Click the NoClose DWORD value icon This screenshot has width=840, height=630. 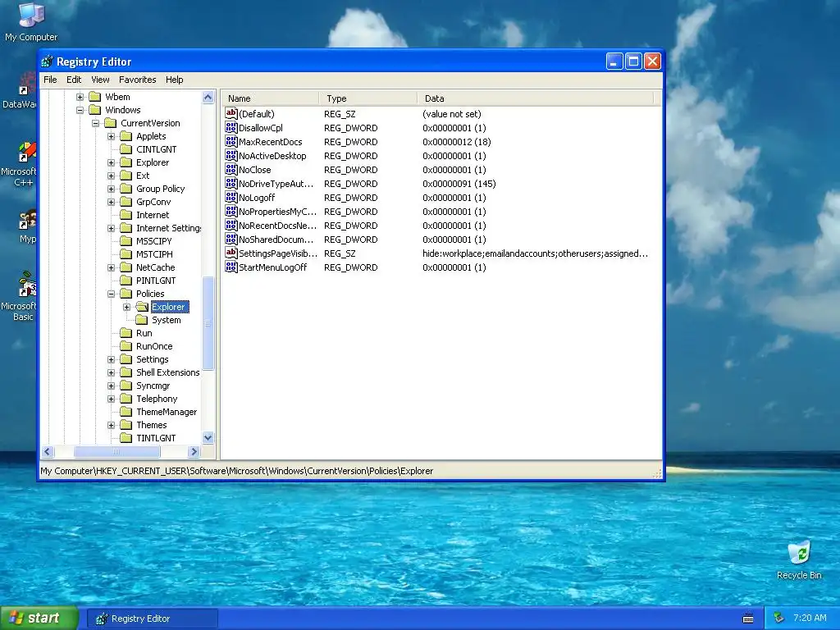point(231,169)
